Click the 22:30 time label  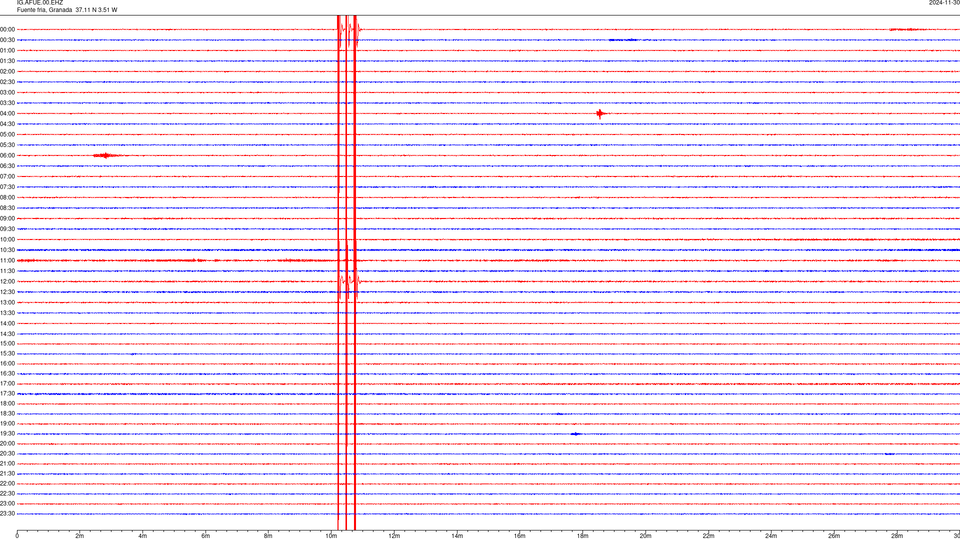[x=7, y=494]
